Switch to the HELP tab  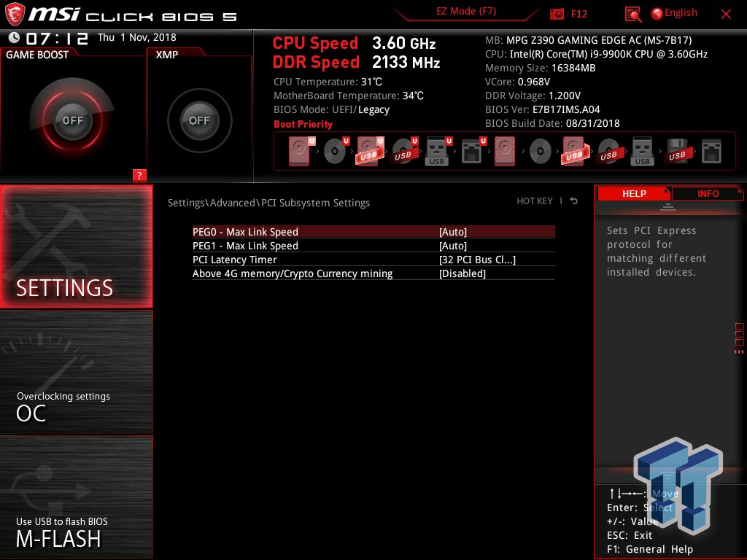(x=634, y=193)
